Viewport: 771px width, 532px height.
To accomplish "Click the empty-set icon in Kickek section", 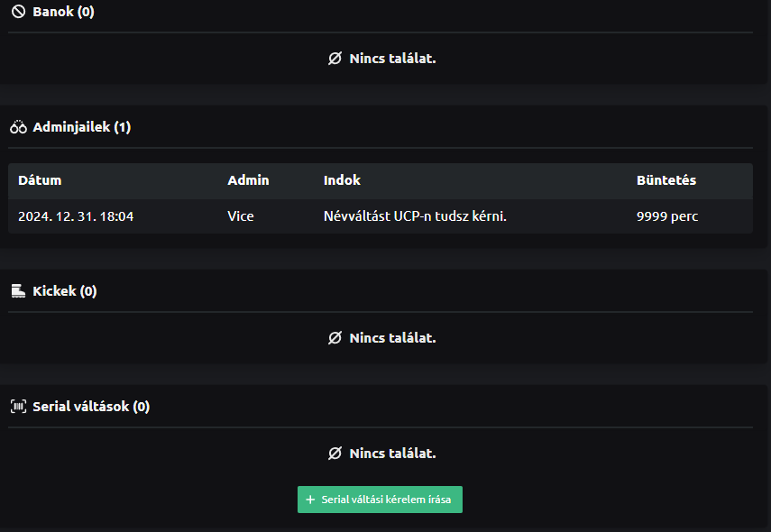I will [x=335, y=338].
